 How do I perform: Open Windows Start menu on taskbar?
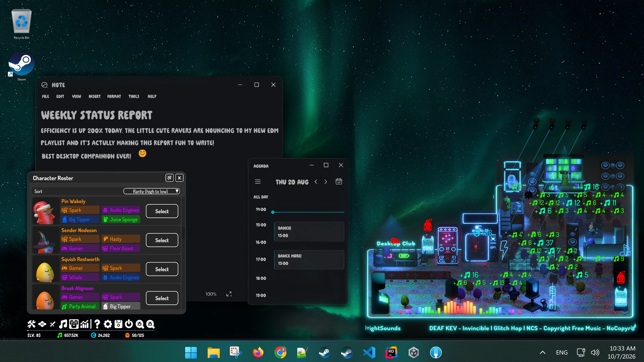[x=191, y=353]
